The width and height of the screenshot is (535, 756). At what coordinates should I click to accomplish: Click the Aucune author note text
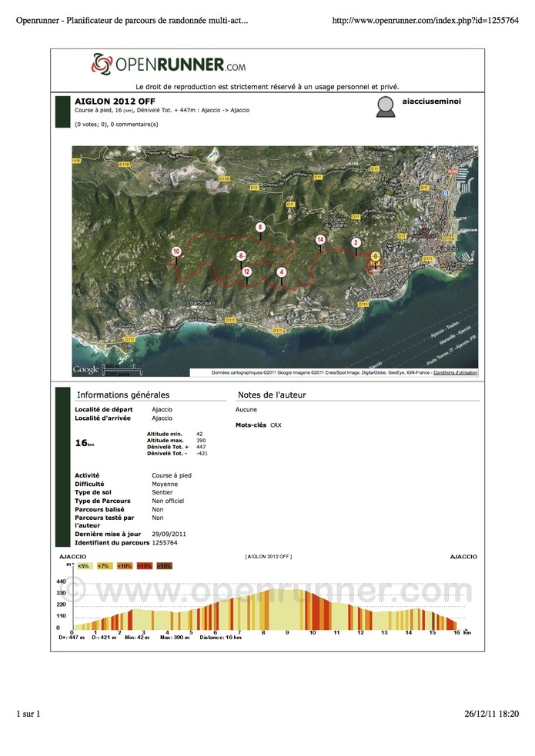(246, 410)
